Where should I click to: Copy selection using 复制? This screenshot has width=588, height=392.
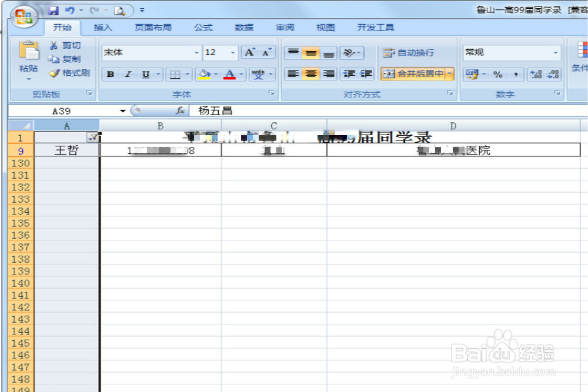point(65,59)
